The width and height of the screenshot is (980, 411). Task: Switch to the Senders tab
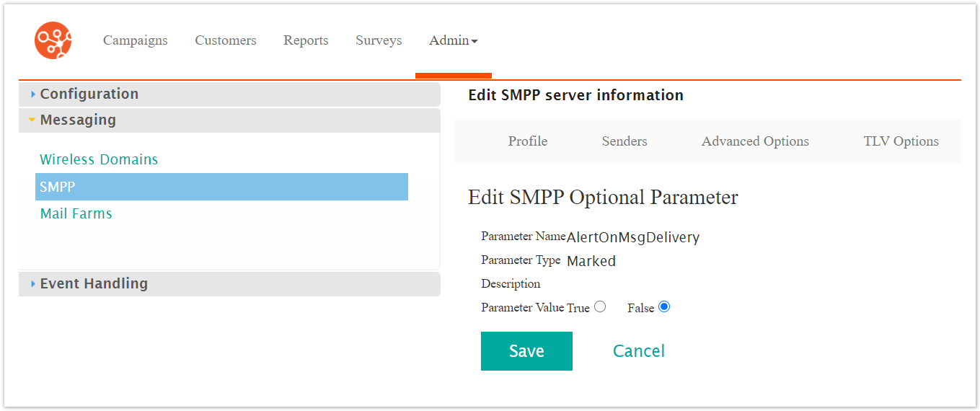(x=624, y=141)
